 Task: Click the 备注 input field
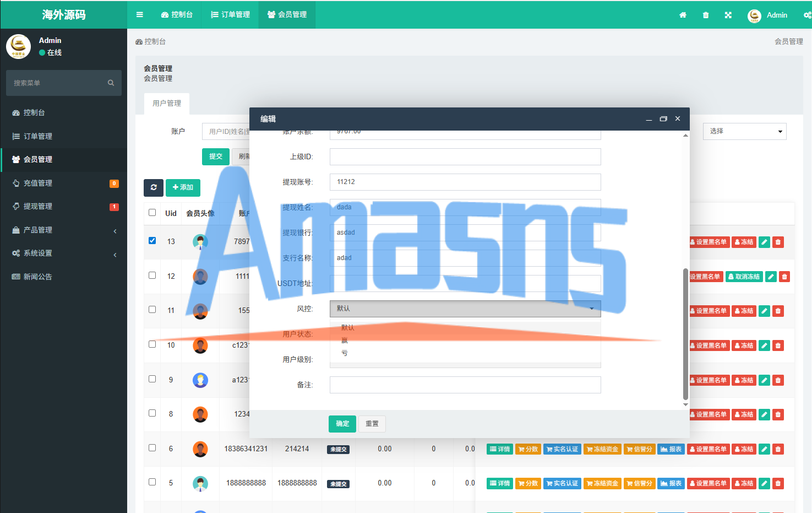(465, 385)
